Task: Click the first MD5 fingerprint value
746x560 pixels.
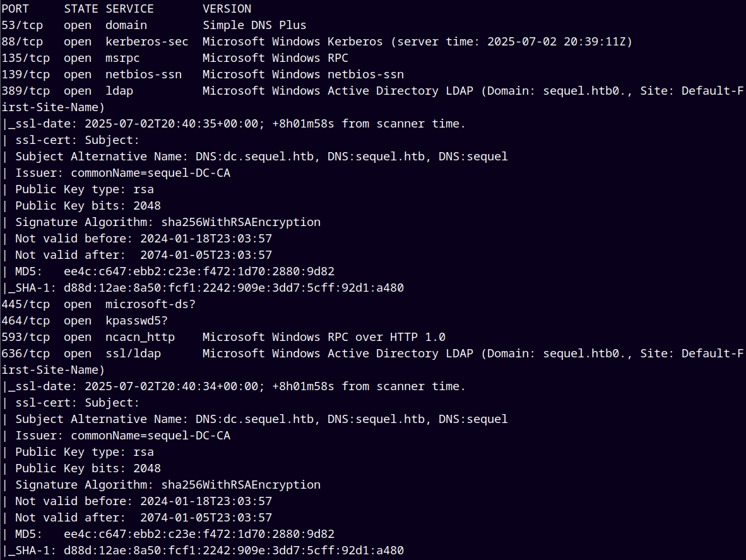Action: [x=199, y=271]
